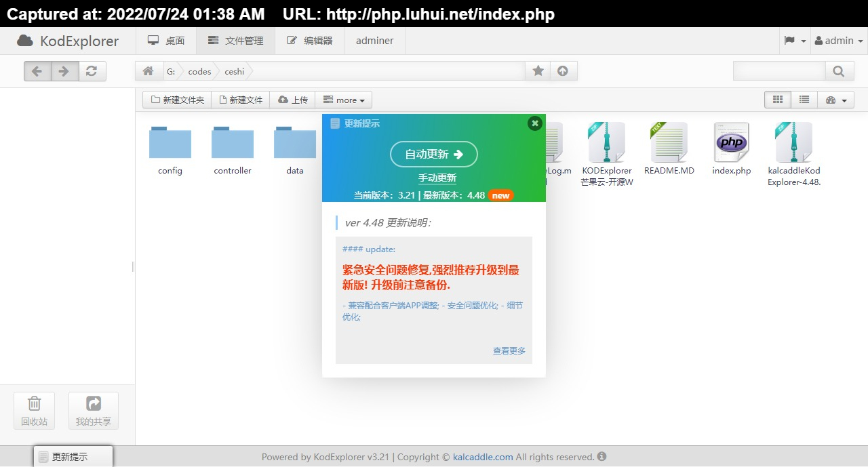Click the sidebar resize handle

133,266
